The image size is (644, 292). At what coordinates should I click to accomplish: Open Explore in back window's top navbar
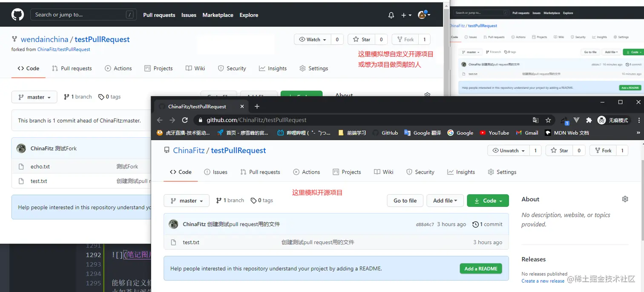click(249, 15)
